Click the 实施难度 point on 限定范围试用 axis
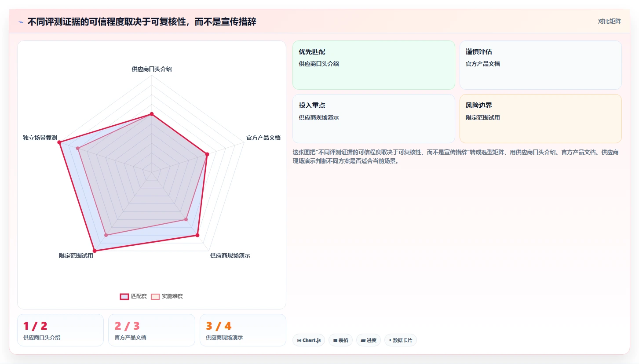This screenshot has height=364, width=639. pos(106,235)
